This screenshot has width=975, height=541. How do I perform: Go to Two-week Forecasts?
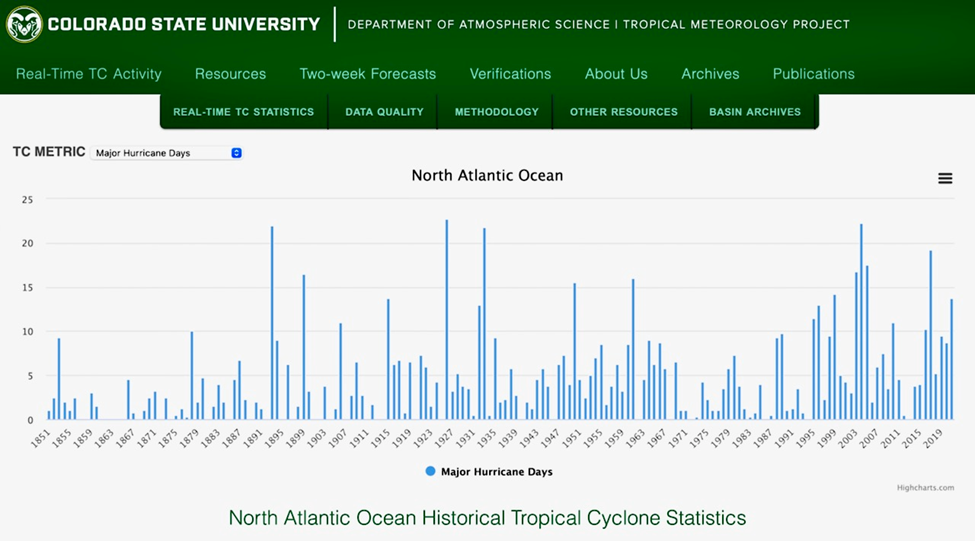click(367, 74)
